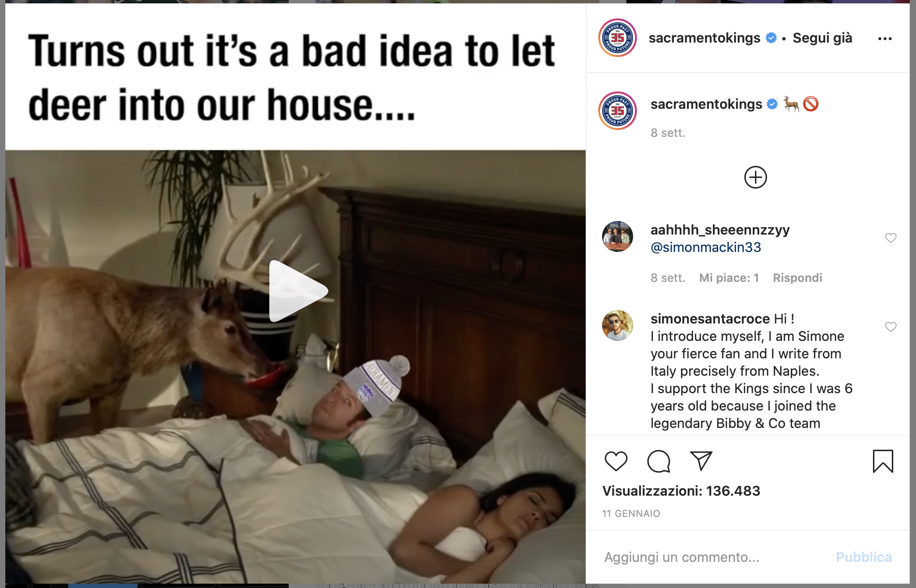Open sacramentokings username in header
916x588 pixels.
(x=704, y=38)
